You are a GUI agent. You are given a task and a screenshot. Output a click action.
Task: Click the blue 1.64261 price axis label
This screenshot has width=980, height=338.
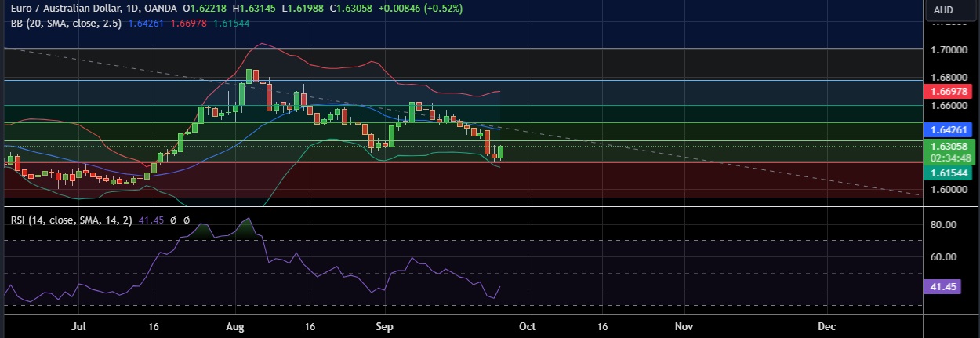(x=950, y=129)
